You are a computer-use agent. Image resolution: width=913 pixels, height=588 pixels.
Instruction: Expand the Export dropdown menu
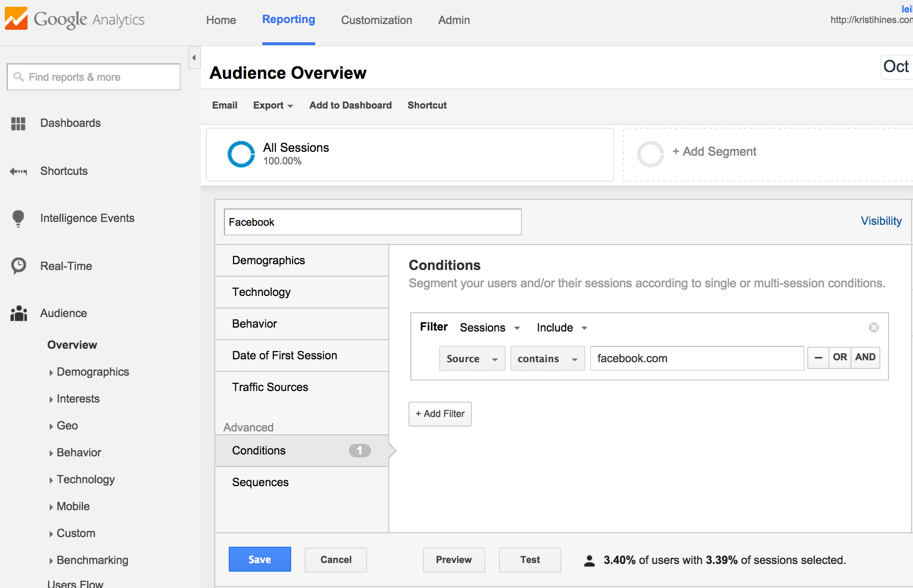tap(273, 105)
